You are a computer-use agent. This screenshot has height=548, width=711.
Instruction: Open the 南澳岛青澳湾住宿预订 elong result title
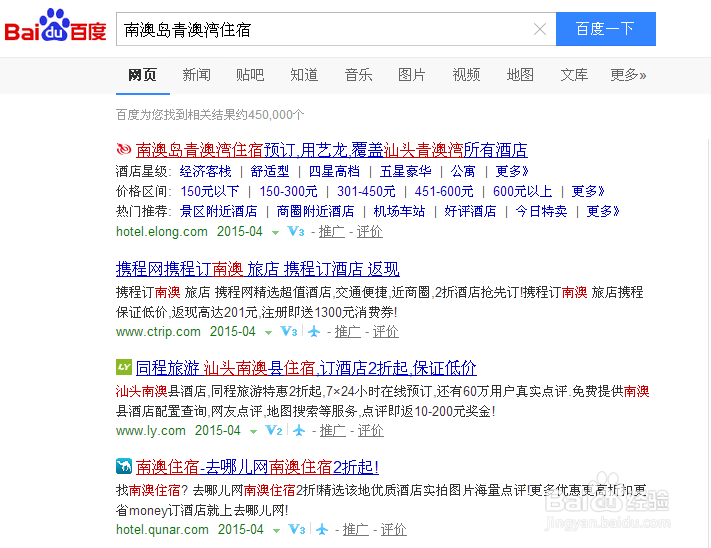pyautogui.click(x=331, y=150)
